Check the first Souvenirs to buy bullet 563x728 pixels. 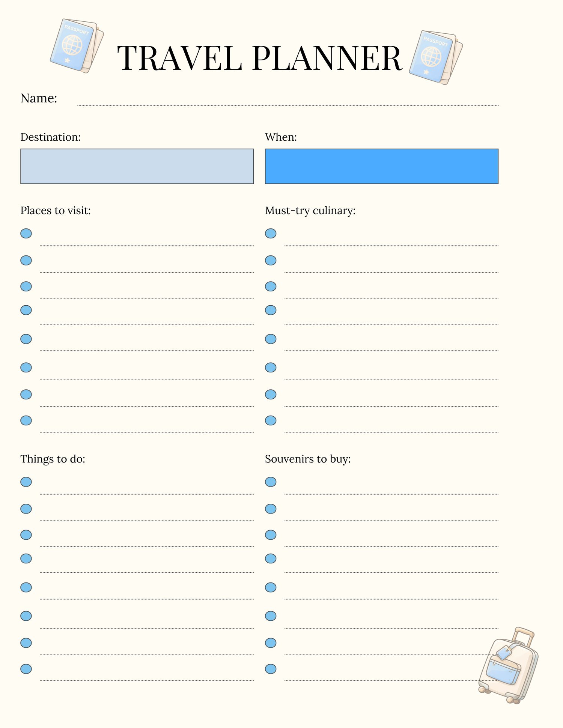pyautogui.click(x=271, y=482)
